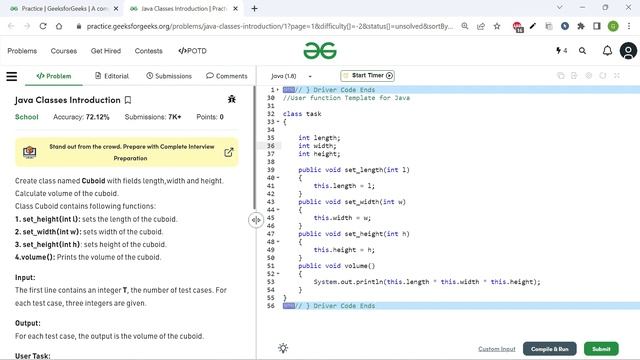Click the School difficulty label
Screen dimensions: 640x360
(27, 117)
